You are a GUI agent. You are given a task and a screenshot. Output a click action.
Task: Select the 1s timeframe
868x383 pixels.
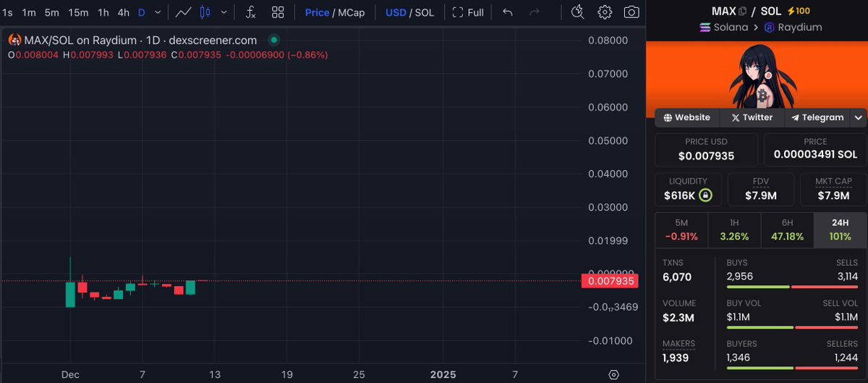point(7,12)
